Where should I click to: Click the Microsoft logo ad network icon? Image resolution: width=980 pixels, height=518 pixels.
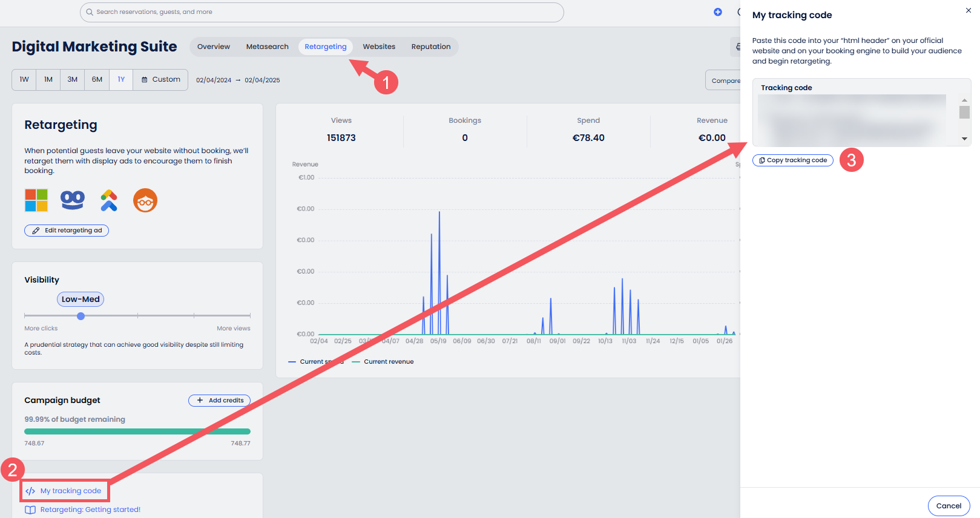click(36, 200)
